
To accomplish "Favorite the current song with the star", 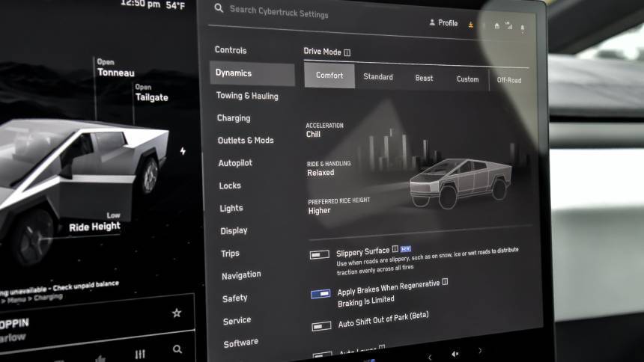I will [177, 313].
